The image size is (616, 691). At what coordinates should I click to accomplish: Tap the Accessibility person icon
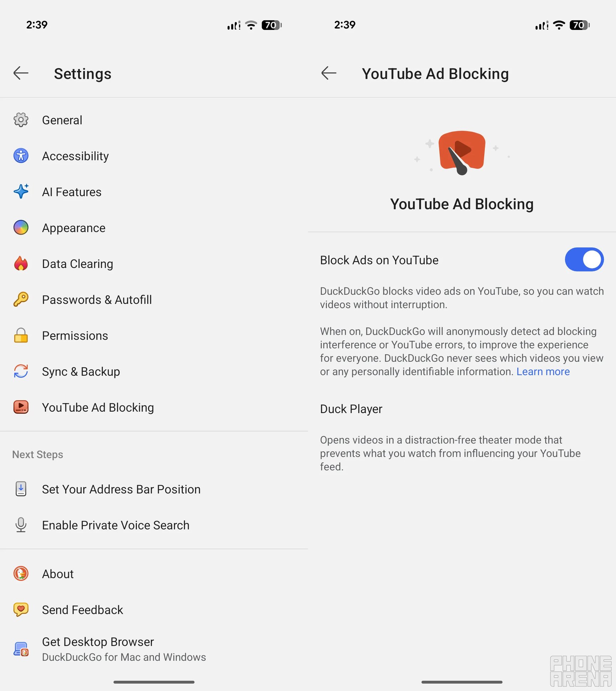click(x=21, y=156)
